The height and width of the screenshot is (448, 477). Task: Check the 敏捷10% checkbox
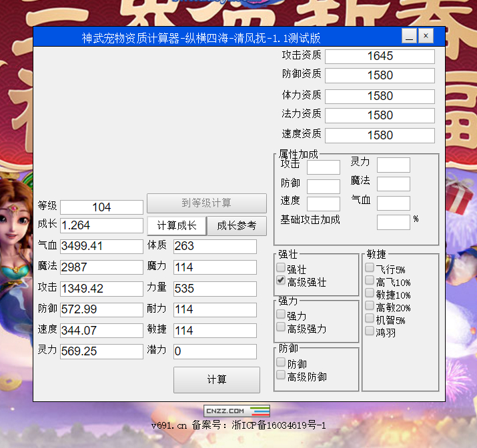point(370,293)
